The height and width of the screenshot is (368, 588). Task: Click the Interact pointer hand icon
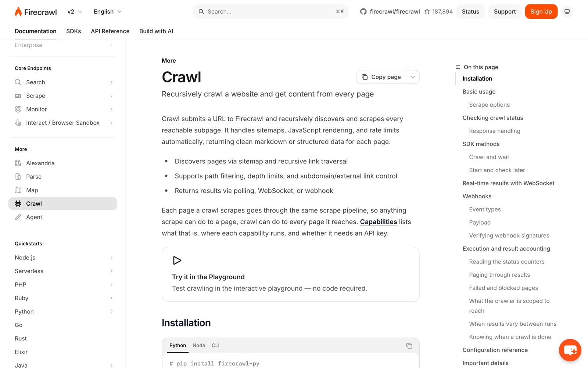pos(18,123)
